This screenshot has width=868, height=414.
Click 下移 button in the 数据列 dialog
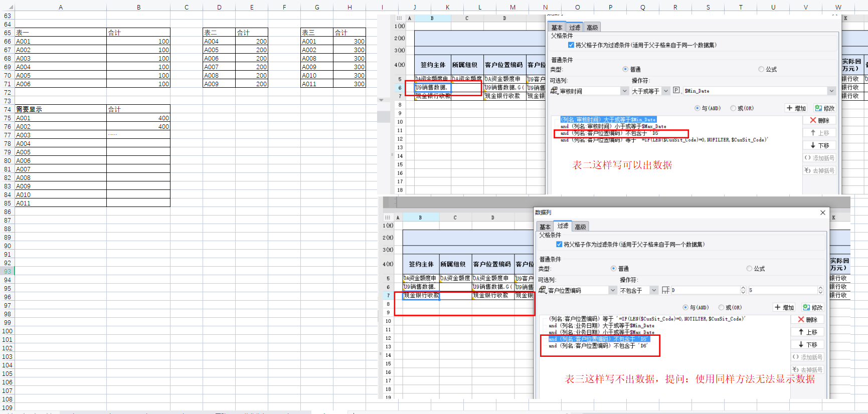(x=807, y=344)
